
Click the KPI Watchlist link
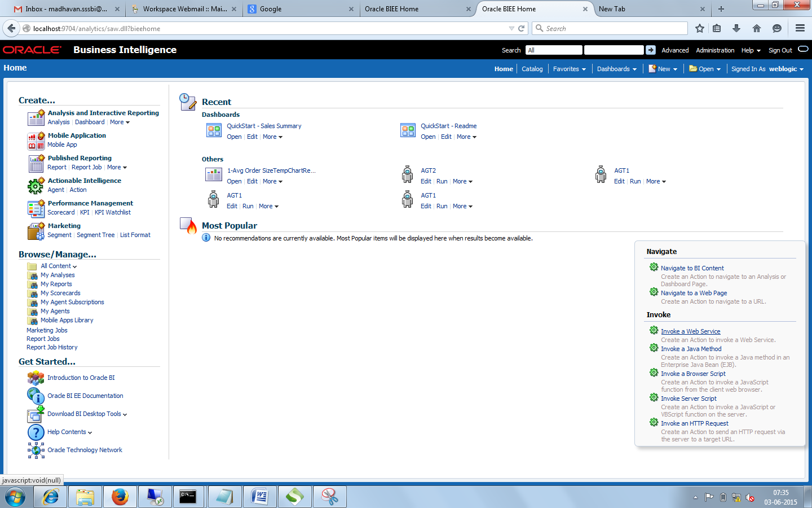[x=113, y=212]
